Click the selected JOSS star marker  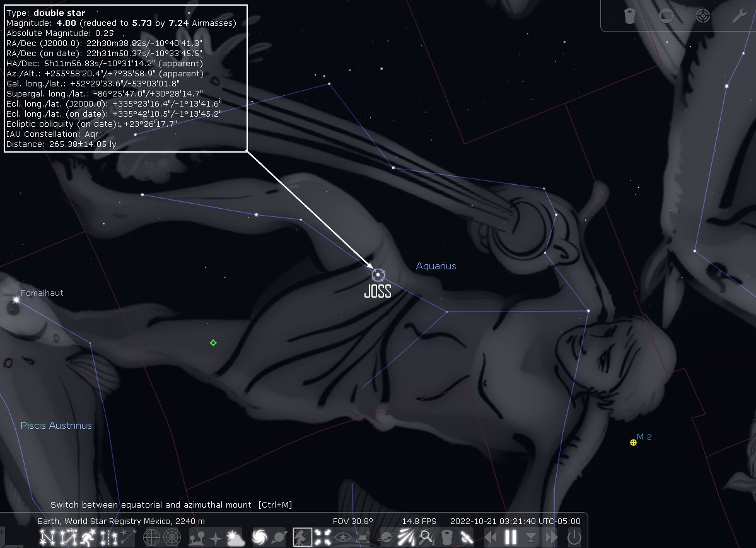378,275
